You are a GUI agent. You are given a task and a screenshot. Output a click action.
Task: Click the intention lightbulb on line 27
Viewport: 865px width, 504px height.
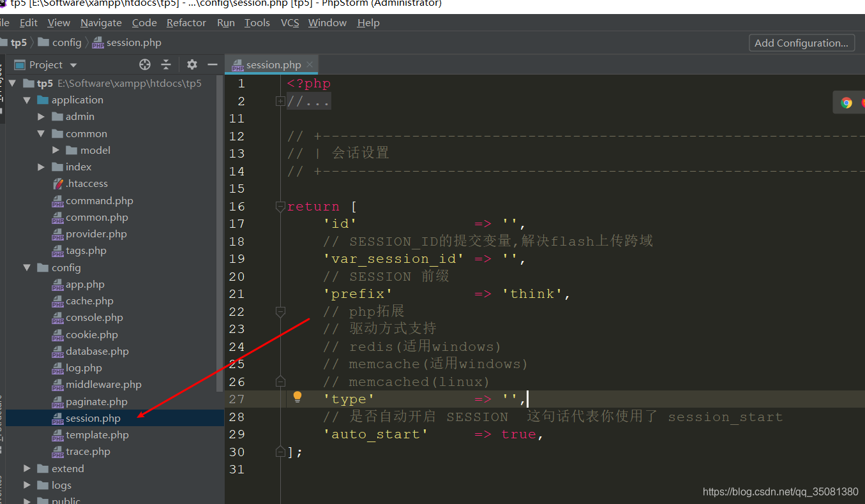tap(297, 397)
